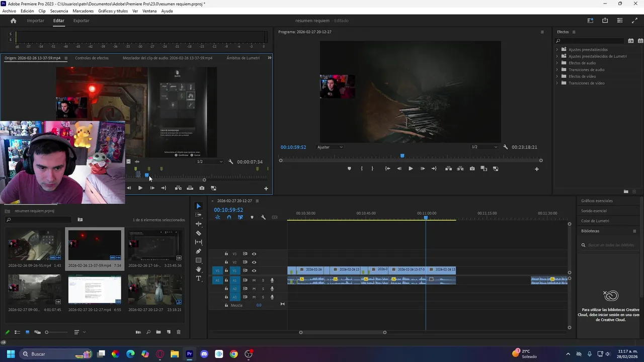Pick the Hand tool
This screenshot has width=644, height=362.
tap(198, 269)
